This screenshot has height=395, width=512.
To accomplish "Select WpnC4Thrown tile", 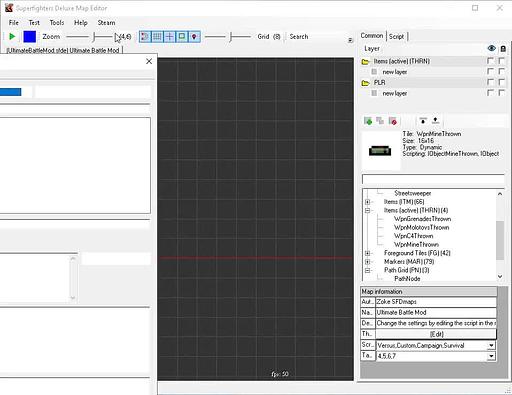I will pyautogui.click(x=413, y=236).
